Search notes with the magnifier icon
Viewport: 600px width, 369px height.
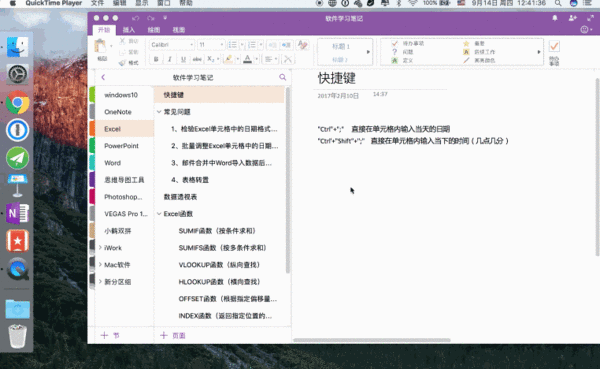[x=282, y=77]
